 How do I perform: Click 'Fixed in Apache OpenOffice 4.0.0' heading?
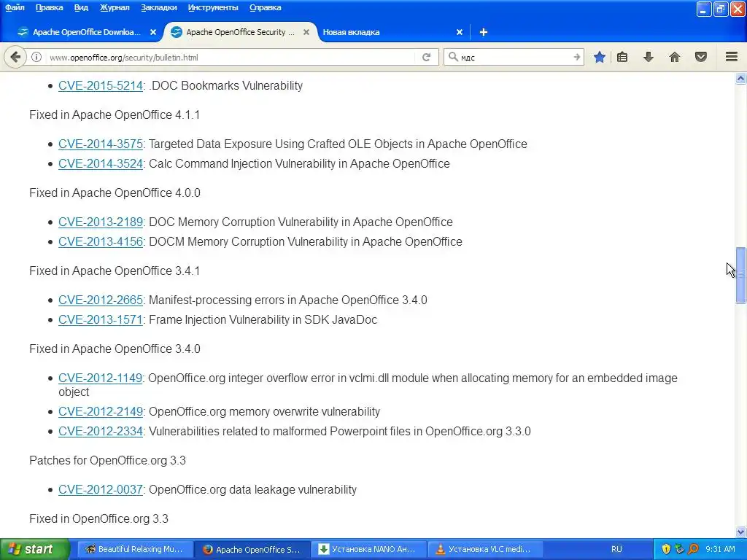tap(115, 192)
